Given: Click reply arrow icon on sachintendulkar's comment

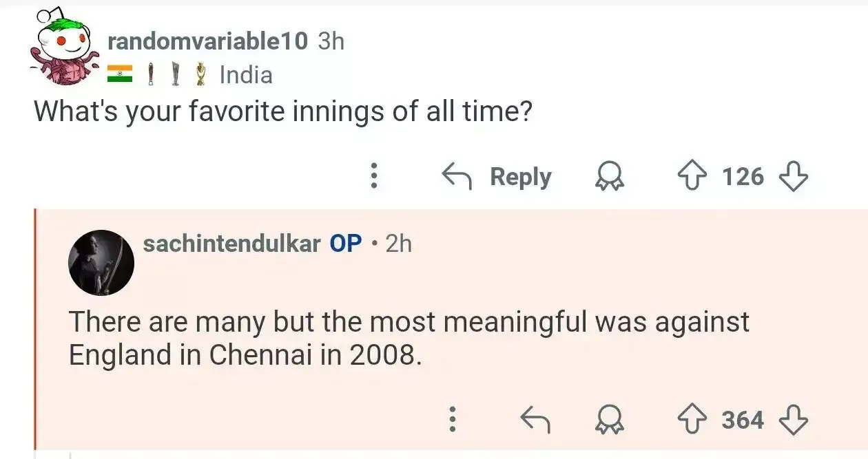Looking at the screenshot, I should [534, 419].
